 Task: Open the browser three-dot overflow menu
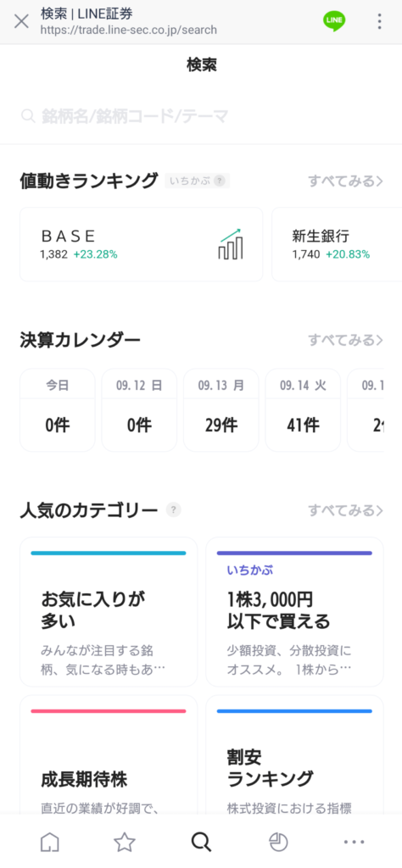tap(379, 21)
